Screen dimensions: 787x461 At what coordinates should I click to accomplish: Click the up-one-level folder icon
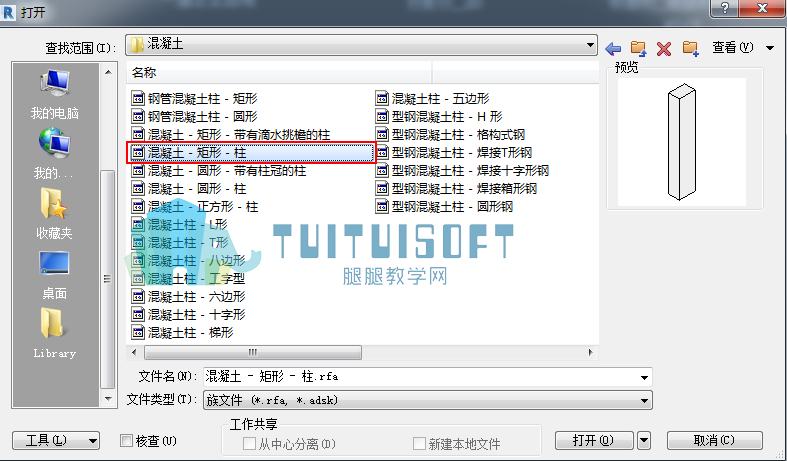638,48
